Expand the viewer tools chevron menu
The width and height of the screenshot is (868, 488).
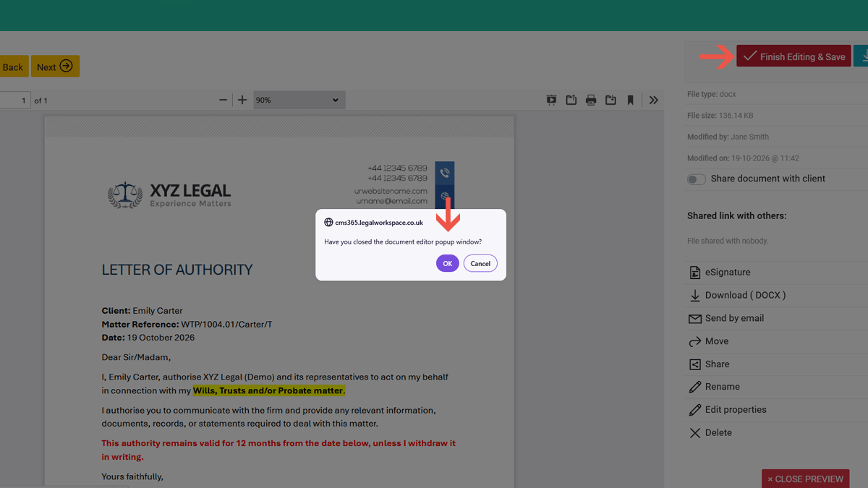[654, 100]
